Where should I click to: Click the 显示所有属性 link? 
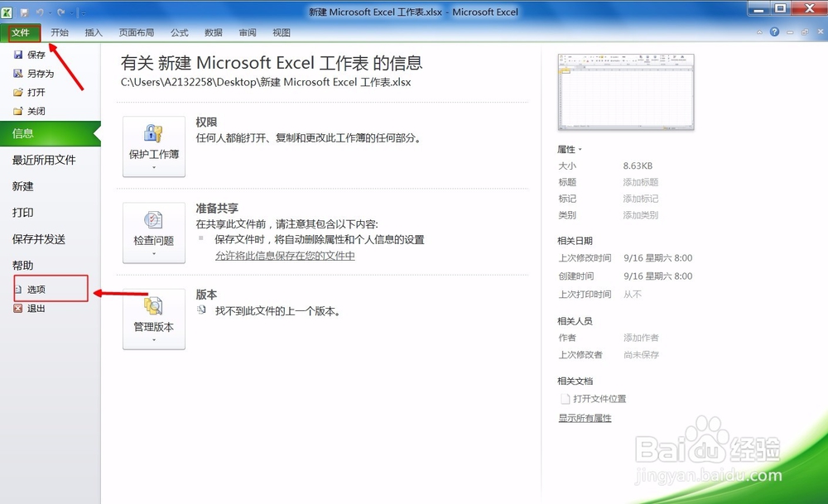pos(585,418)
